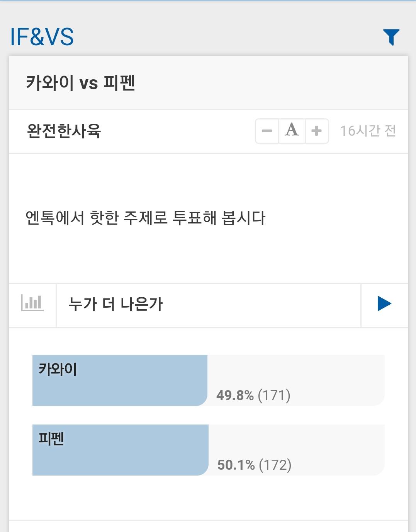Viewport: 416px width, 532px height.
Task: Reset font size with the A button
Action: 292,131
